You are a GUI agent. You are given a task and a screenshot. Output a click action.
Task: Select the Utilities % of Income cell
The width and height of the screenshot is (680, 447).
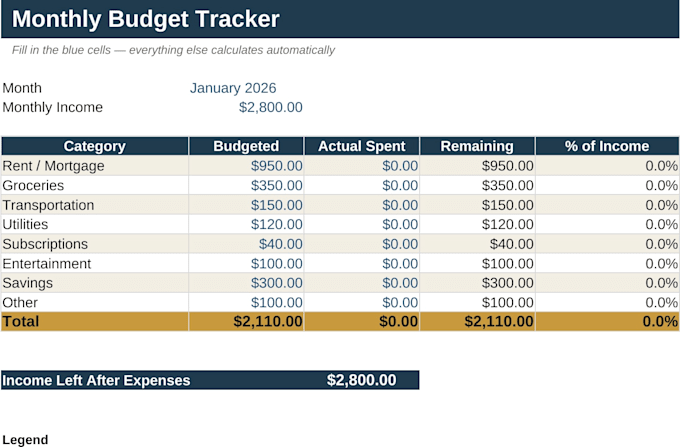click(607, 224)
